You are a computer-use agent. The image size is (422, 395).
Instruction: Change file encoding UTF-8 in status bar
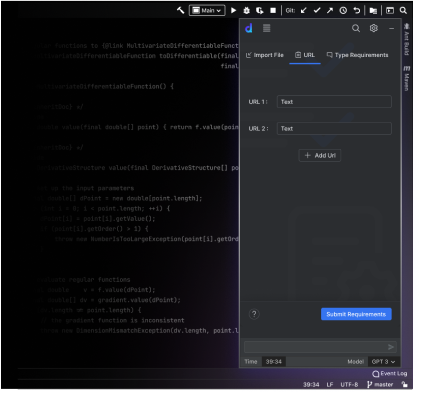point(349,385)
